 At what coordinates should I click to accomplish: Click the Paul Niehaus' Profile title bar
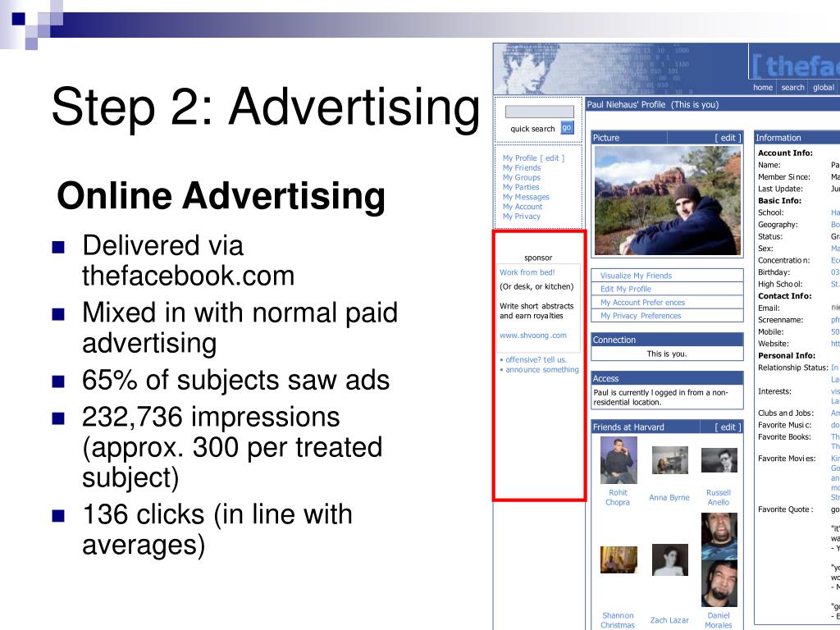pos(713,104)
